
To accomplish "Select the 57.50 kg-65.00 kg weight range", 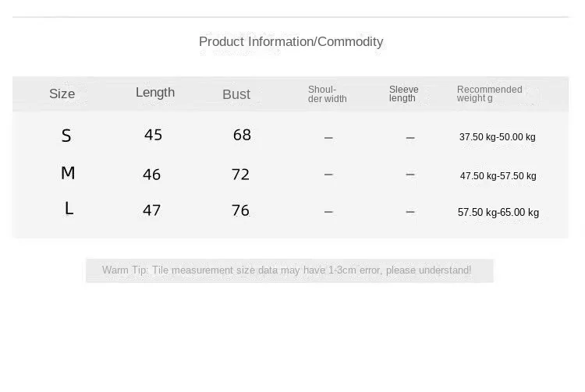I will coord(498,213).
